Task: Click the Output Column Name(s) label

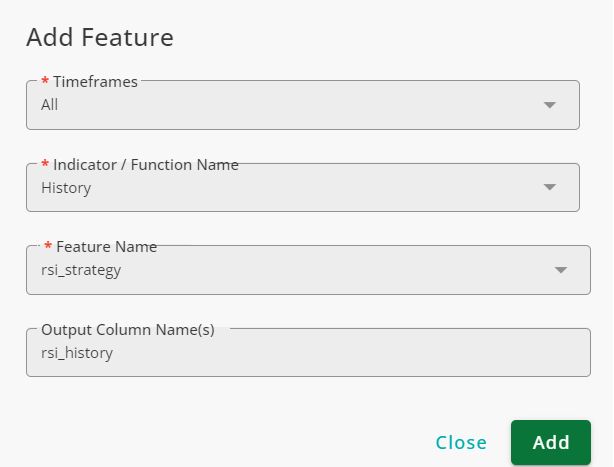Action: click(x=128, y=330)
